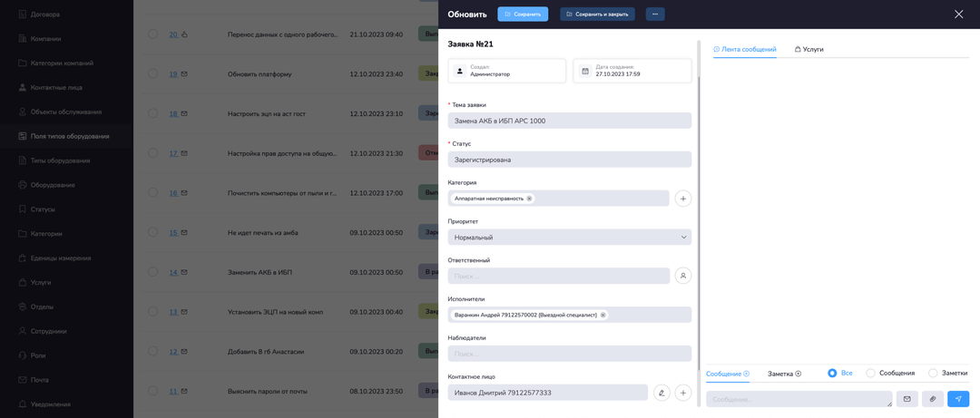Click the envelope icon by message box
This screenshot has width=980, height=418.
tap(906, 399)
